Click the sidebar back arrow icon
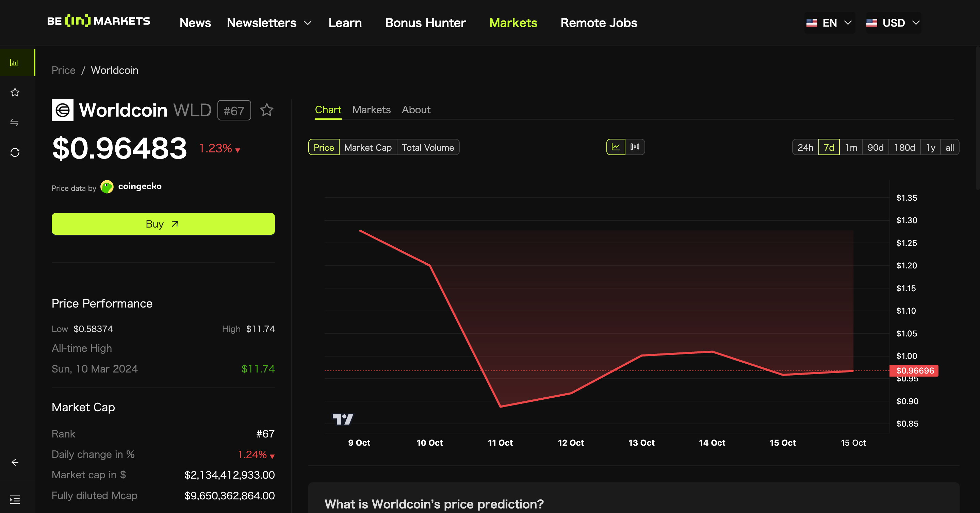The image size is (980, 513). (x=15, y=462)
